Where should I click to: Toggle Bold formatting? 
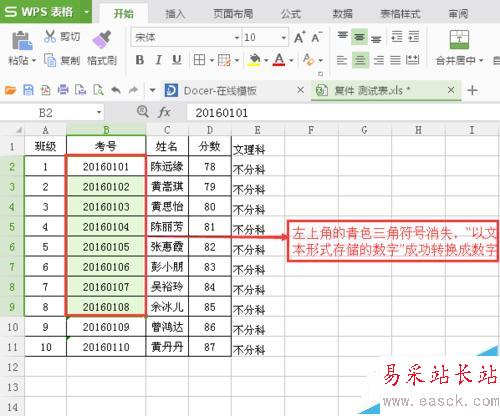click(x=140, y=60)
